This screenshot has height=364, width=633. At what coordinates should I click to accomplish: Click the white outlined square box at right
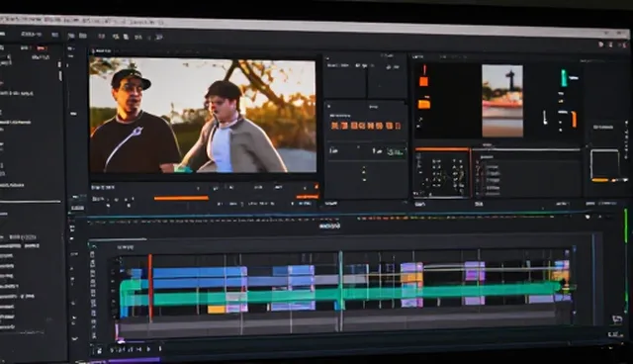(604, 163)
